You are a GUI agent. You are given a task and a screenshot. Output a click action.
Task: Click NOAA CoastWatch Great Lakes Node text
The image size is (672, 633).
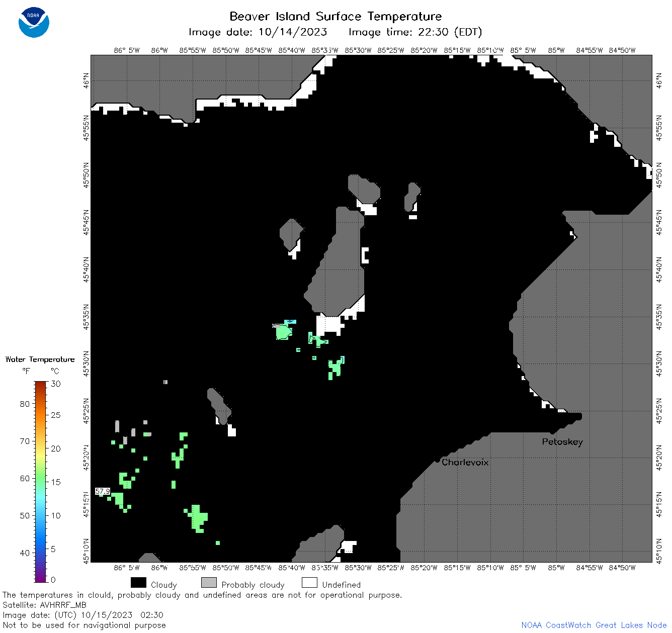click(x=594, y=625)
